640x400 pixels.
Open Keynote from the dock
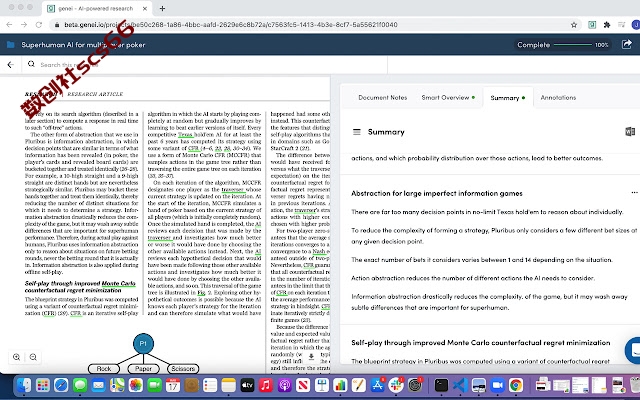coord(322,385)
